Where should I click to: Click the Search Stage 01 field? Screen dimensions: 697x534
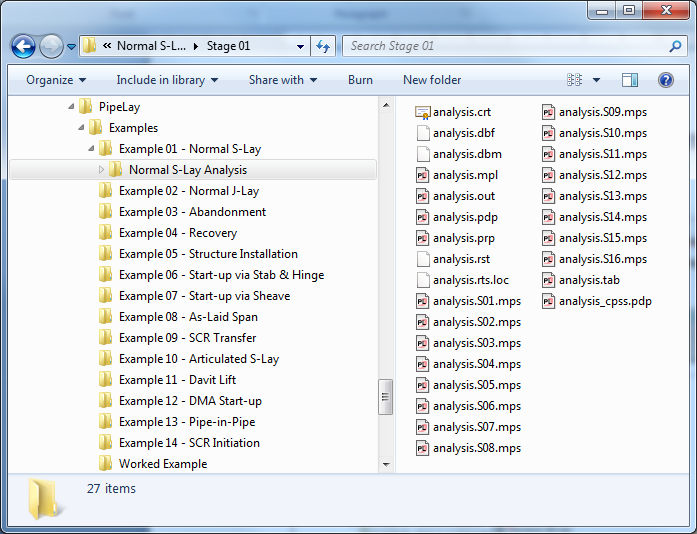point(505,46)
